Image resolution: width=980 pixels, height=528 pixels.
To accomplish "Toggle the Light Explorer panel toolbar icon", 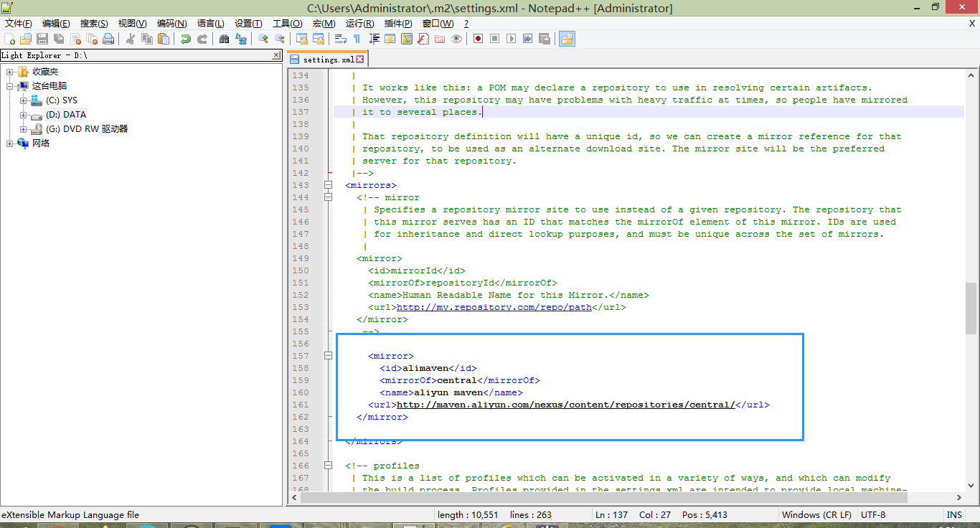I will point(567,39).
